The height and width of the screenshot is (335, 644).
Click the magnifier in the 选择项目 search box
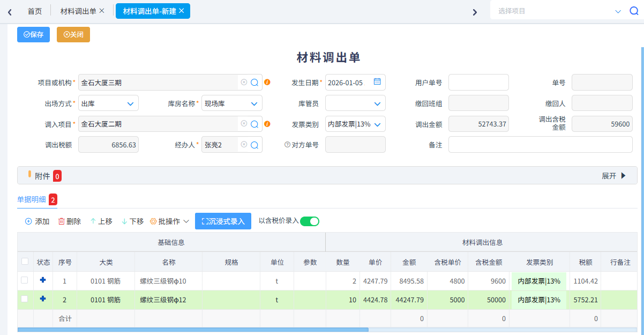(x=633, y=10)
